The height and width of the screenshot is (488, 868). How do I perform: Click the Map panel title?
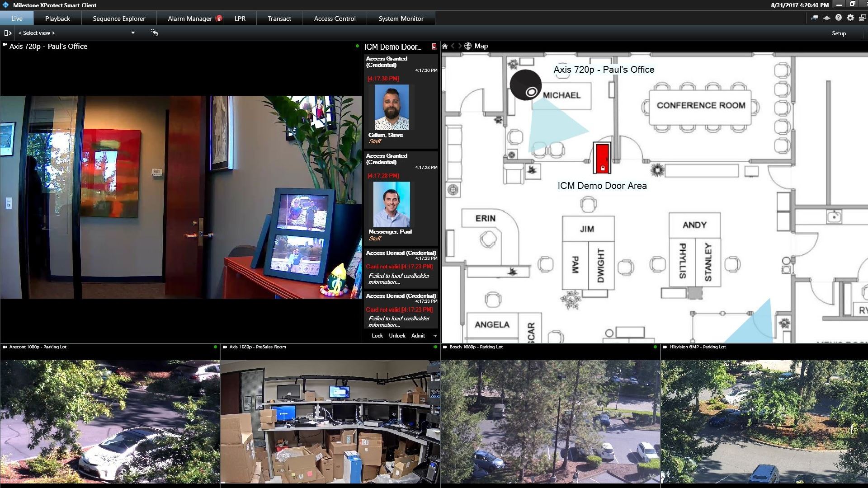[x=481, y=46]
